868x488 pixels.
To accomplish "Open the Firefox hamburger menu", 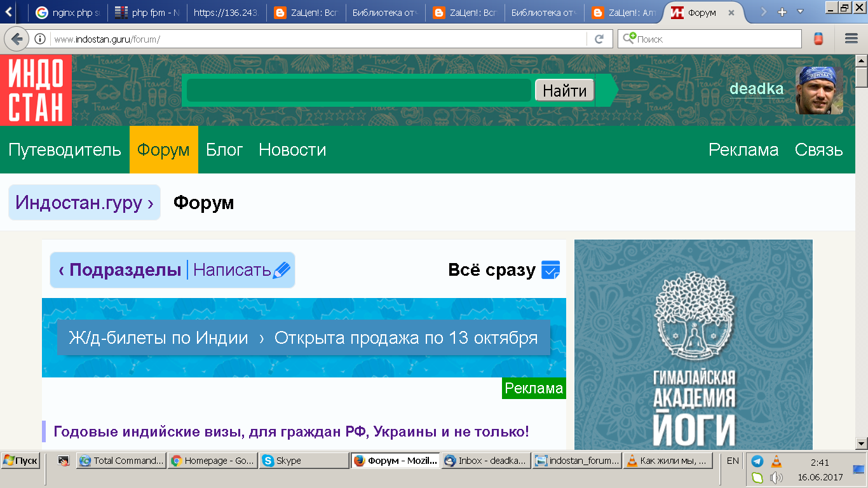I will pyautogui.click(x=851, y=39).
